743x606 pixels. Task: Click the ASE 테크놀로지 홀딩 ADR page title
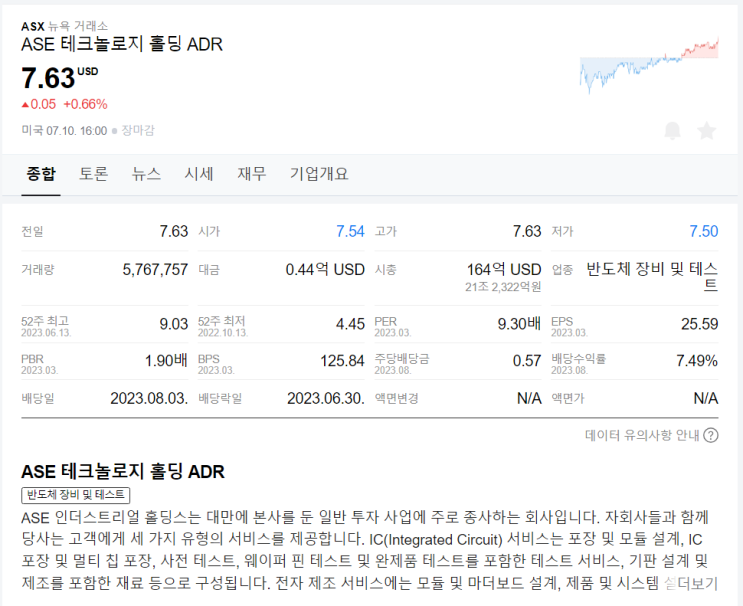[x=122, y=45]
